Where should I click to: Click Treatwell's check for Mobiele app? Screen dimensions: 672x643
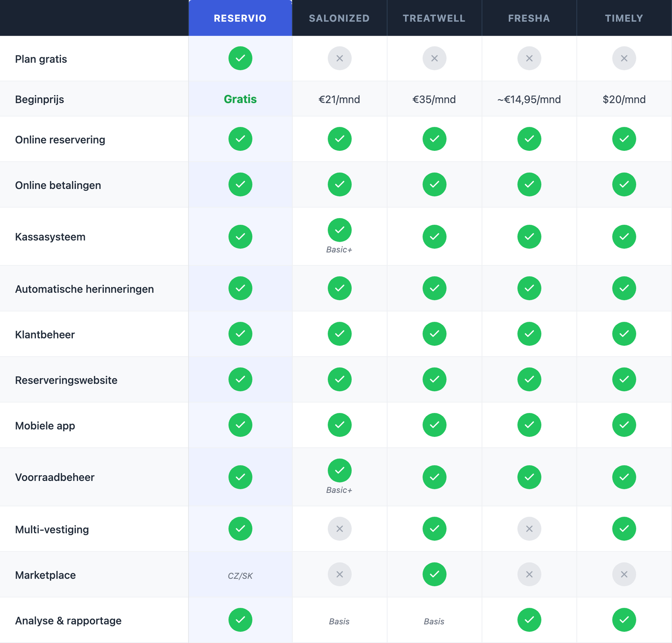(x=434, y=425)
